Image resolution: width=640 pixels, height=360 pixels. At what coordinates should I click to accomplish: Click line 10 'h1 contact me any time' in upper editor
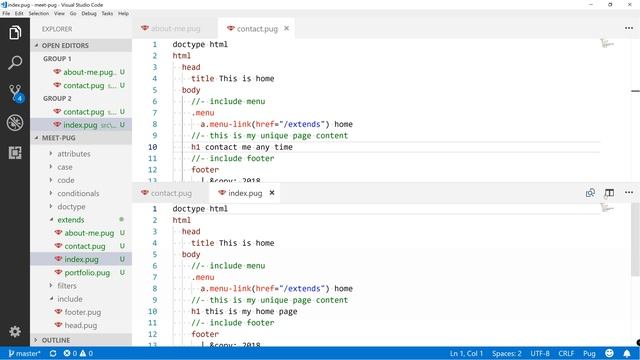pyautogui.click(x=242, y=147)
